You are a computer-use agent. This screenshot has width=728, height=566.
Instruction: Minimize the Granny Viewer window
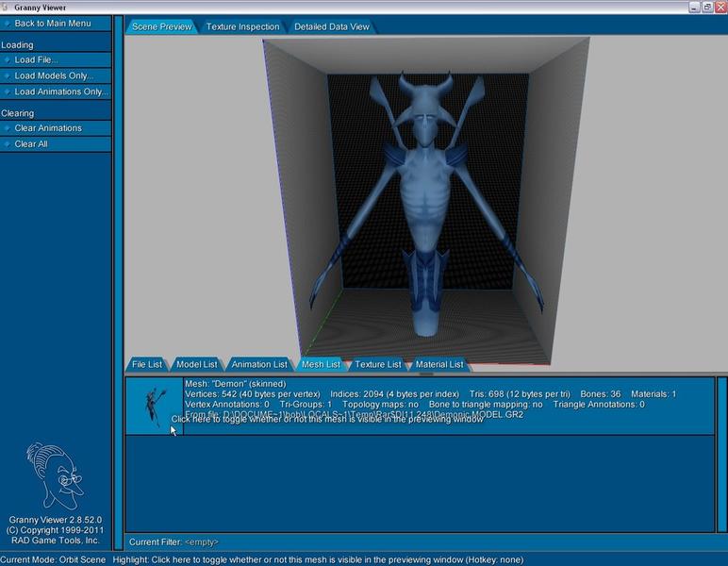pyautogui.click(x=694, y=7)
